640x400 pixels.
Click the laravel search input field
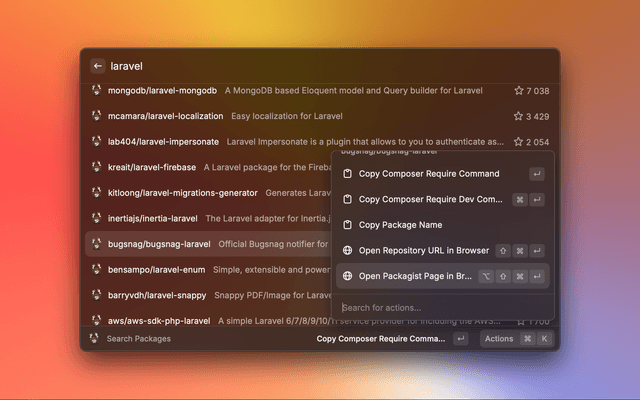click(x=300, y=66)
